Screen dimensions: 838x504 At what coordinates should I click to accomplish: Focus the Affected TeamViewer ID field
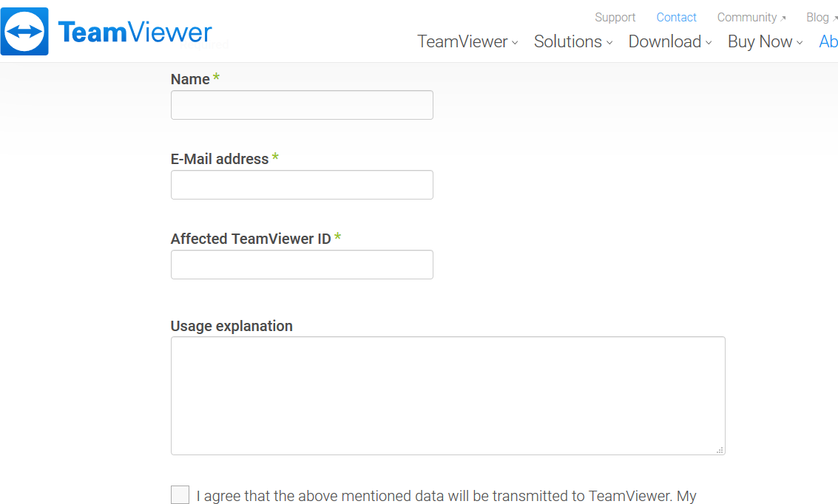pos(302,265)
